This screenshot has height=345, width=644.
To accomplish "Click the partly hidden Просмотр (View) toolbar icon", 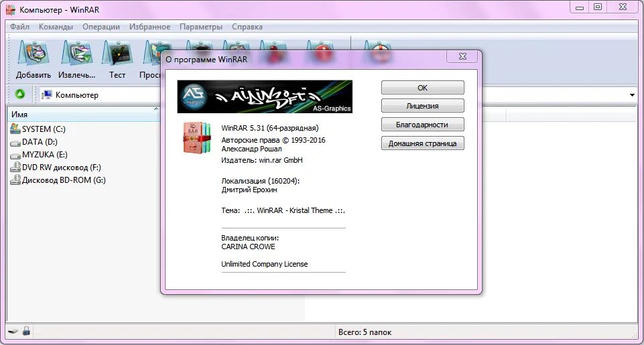I will coord(152,54).
